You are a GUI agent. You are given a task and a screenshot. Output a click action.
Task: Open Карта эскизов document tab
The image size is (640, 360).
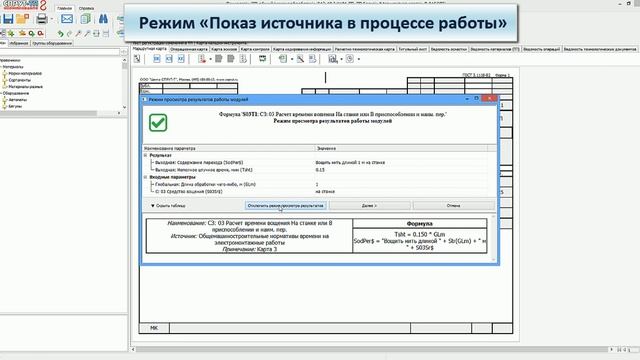pyautogui.click(x=224, y=49)
